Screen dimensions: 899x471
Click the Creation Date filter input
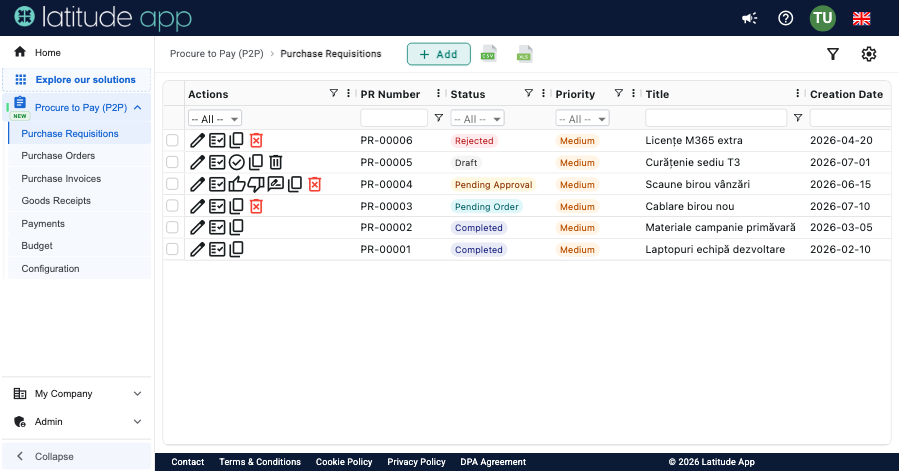click(850, 118)
